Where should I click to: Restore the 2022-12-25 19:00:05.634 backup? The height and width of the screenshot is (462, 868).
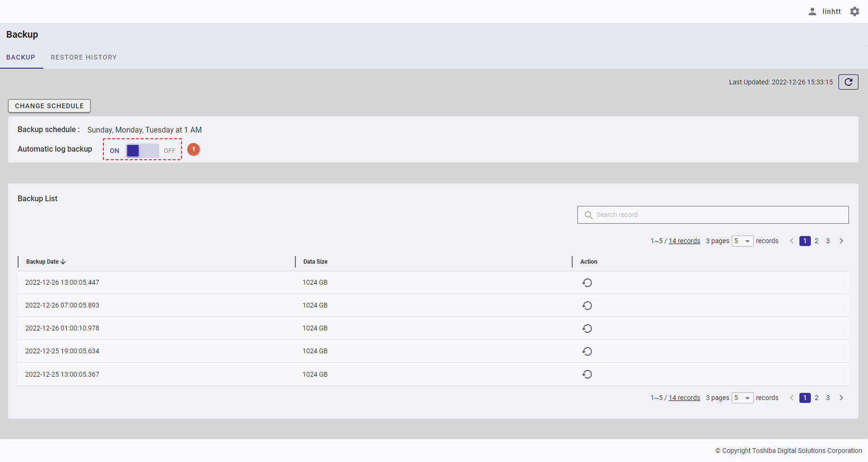[x=587, y=351]
